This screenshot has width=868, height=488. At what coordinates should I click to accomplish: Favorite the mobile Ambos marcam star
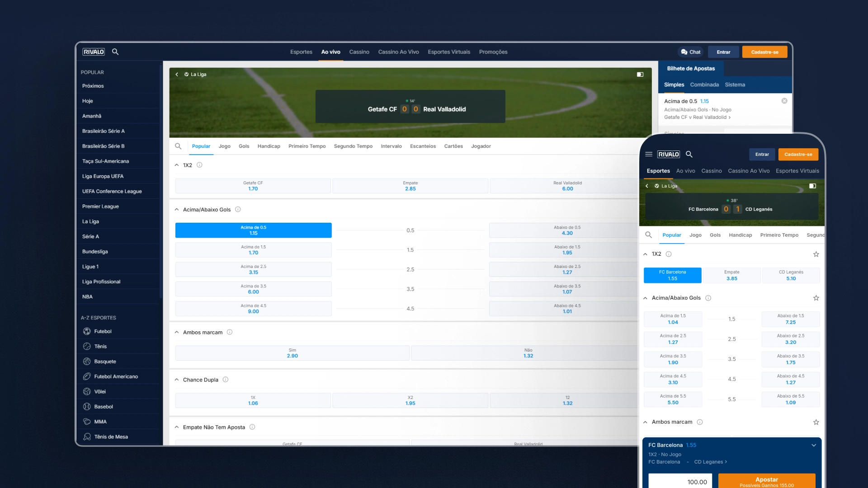click(x=816, y=422)
